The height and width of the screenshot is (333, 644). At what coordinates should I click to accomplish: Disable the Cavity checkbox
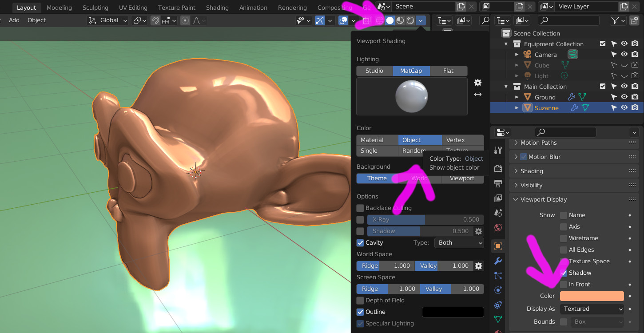360,242
